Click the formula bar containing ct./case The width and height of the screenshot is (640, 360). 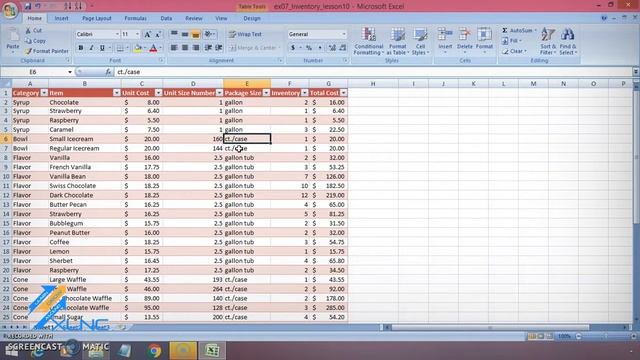point(373,72)
